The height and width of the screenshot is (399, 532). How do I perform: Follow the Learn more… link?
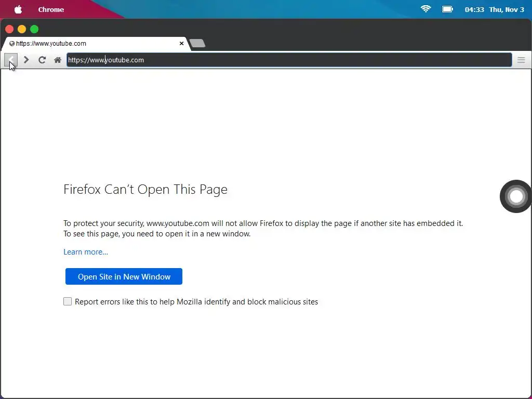(86, 252)
